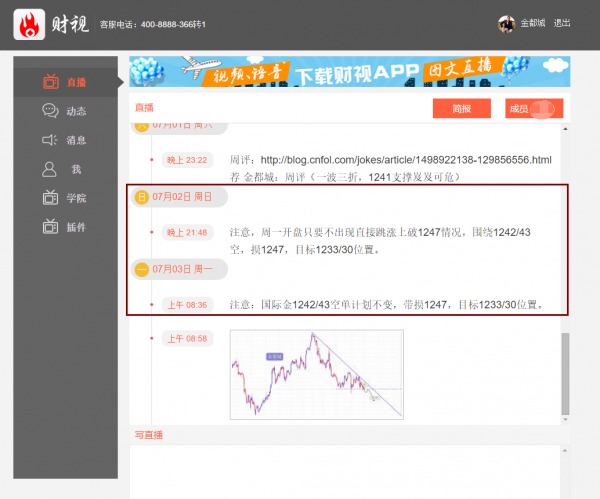Click the 财视 flame logo
600x499 pixels.
tap(29, 24)
